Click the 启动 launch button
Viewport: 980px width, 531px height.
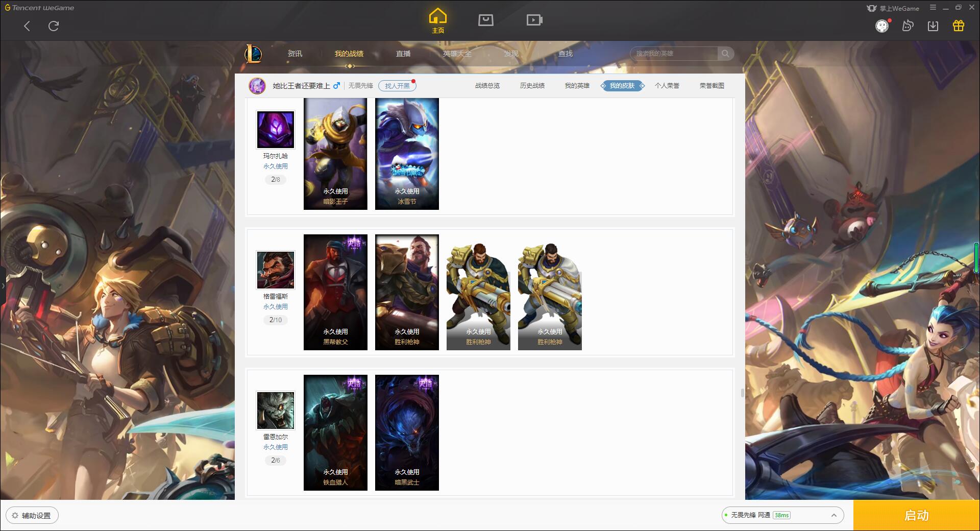click(x=917, y=516)
